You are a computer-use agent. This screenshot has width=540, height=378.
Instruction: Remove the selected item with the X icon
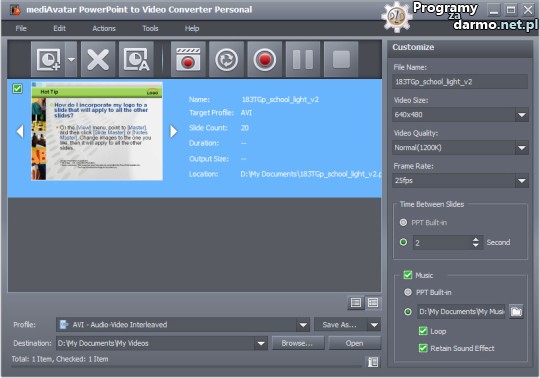tap(98, 59)
